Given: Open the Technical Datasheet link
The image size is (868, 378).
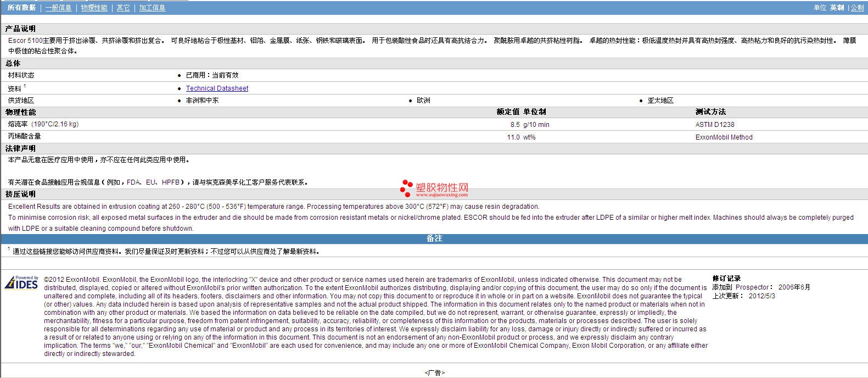Looking at the screenshot, I should pos(217,88).
